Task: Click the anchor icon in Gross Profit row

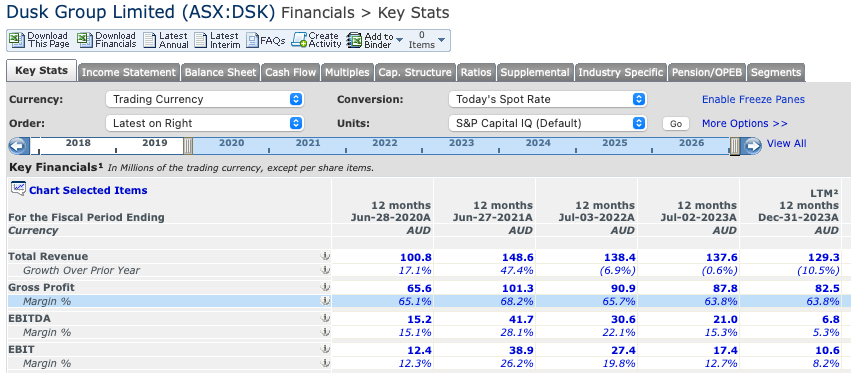Action: pos(325,287)
